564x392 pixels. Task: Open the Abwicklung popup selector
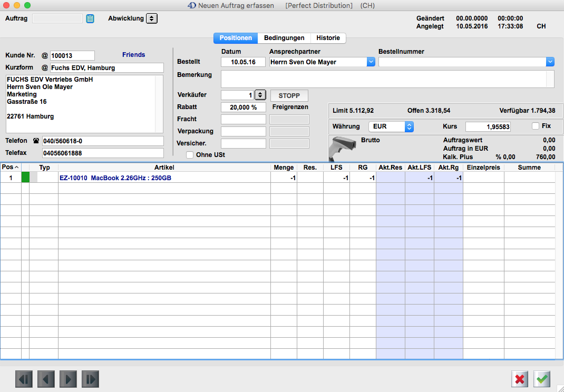152,18
